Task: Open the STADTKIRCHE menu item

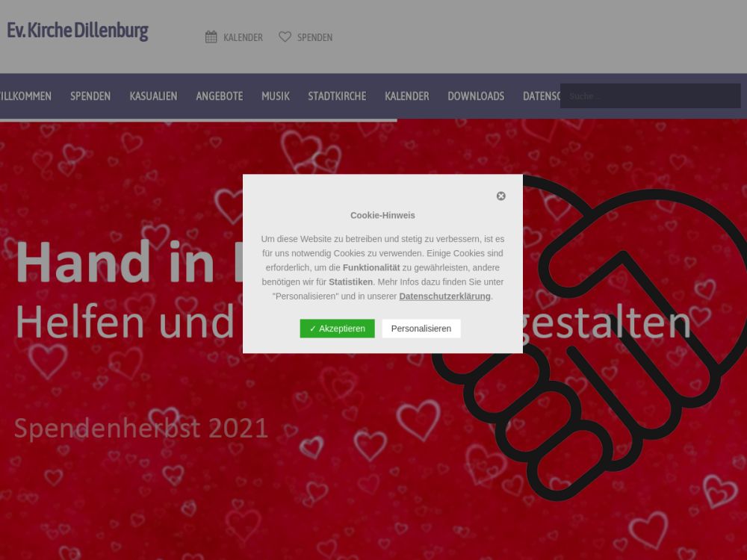Action: (337, 96)
